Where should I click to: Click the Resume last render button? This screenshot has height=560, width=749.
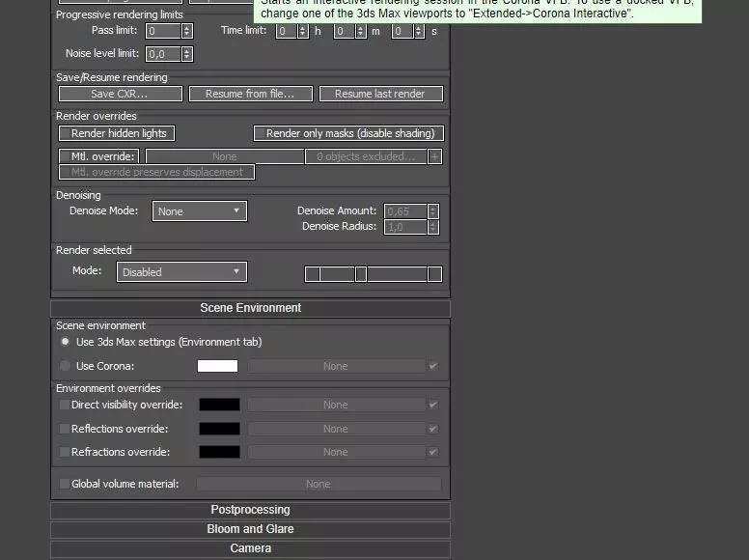(379, 94)
